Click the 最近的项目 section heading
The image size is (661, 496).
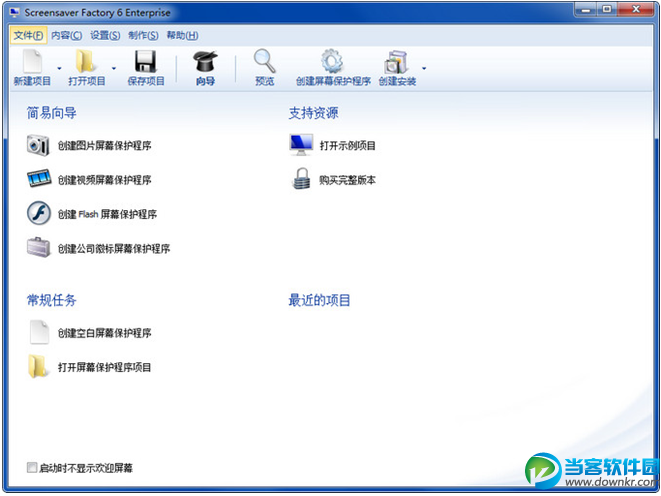point(319,300)
